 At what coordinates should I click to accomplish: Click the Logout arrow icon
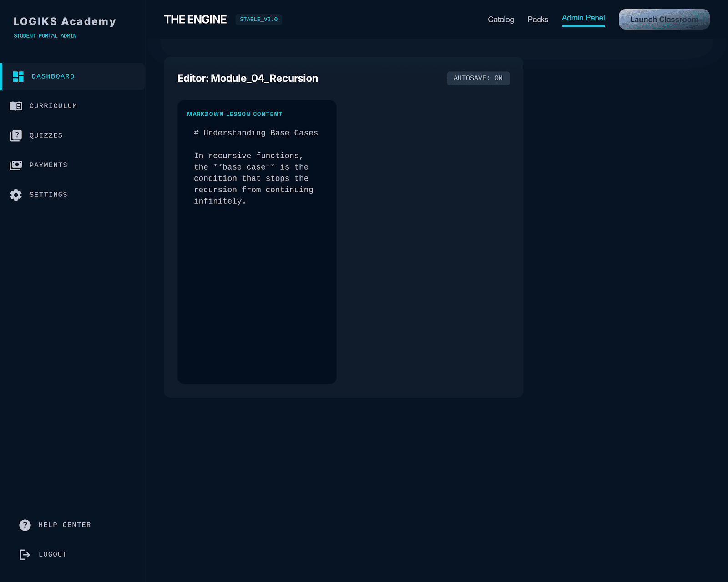point(25,555)
